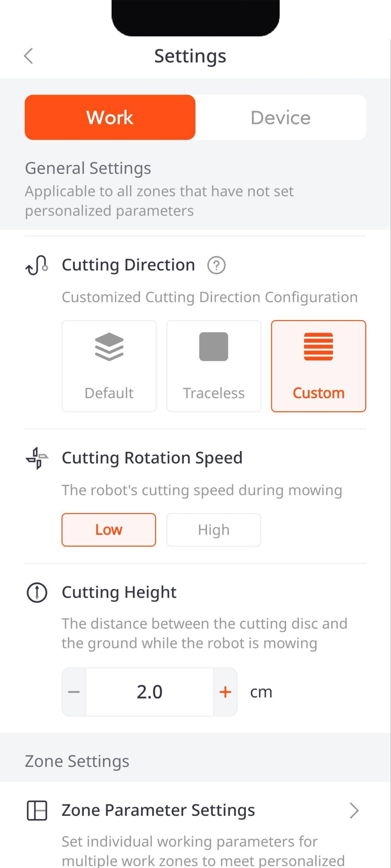Open the Zone Parameter Settings row

point(158,810)
